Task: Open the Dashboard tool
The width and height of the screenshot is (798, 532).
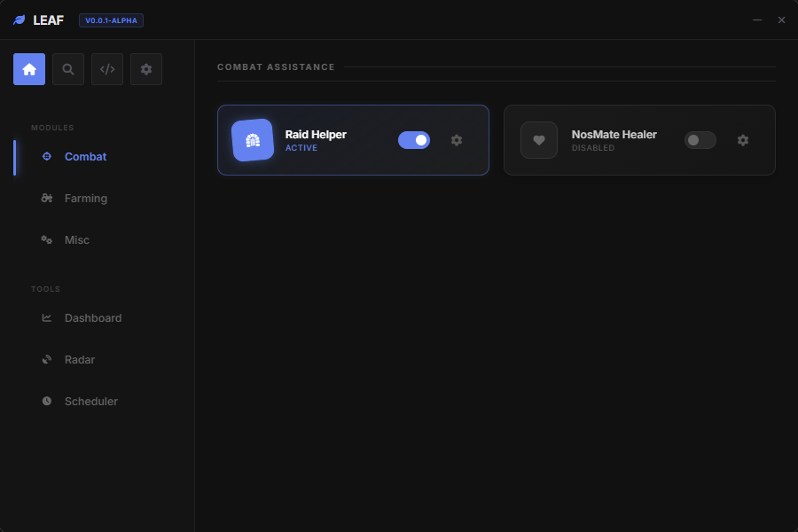Action: (97, 318)
